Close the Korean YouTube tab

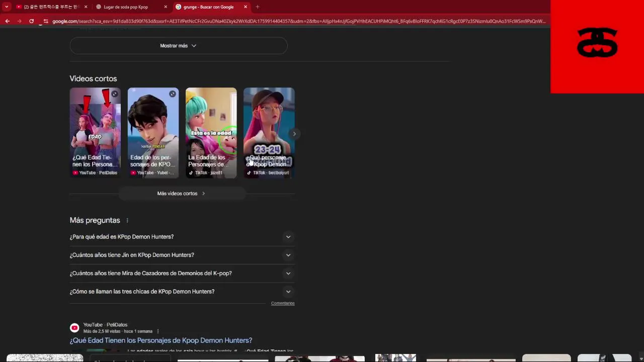coord(86,7)
